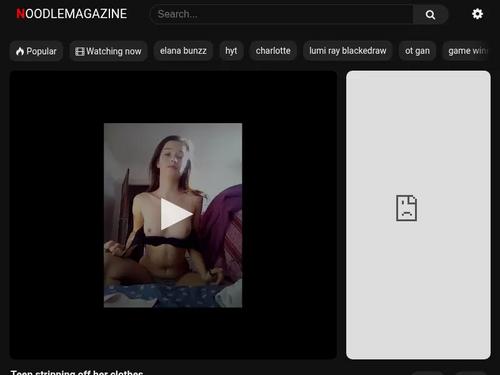Image resolution: width=500 pixels, height=375 pixels.
Task: Open the Popular tag with flame icon
Action: click(x=36, y=51)
